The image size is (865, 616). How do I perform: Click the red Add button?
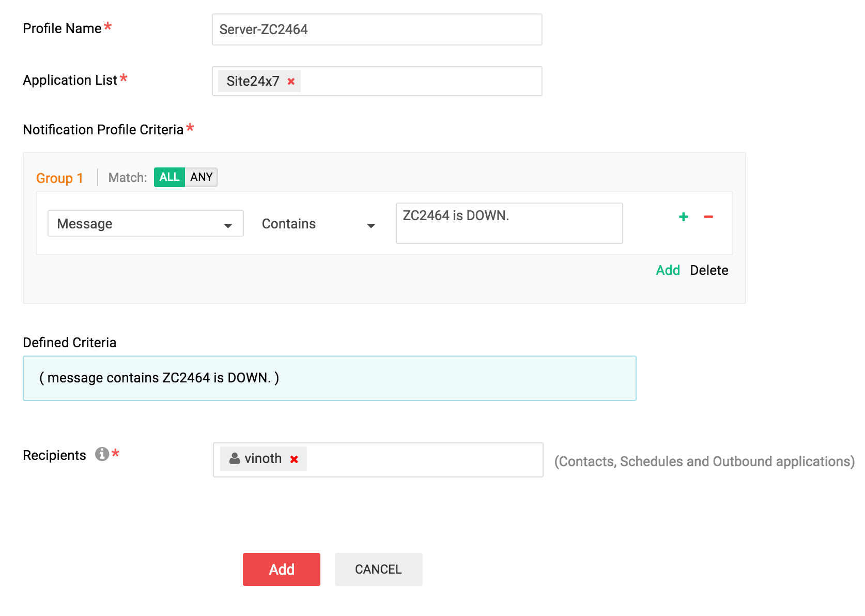282,569
